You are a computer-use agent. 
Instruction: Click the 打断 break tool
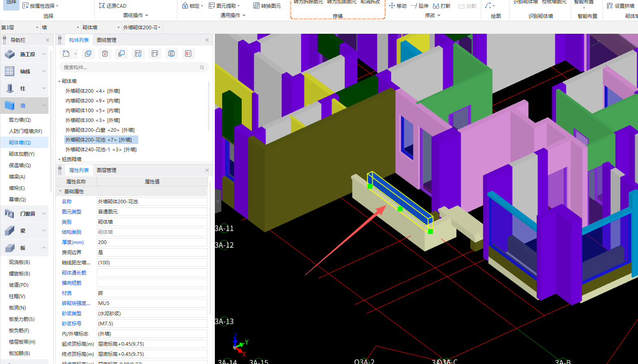(x=441, y=6)
